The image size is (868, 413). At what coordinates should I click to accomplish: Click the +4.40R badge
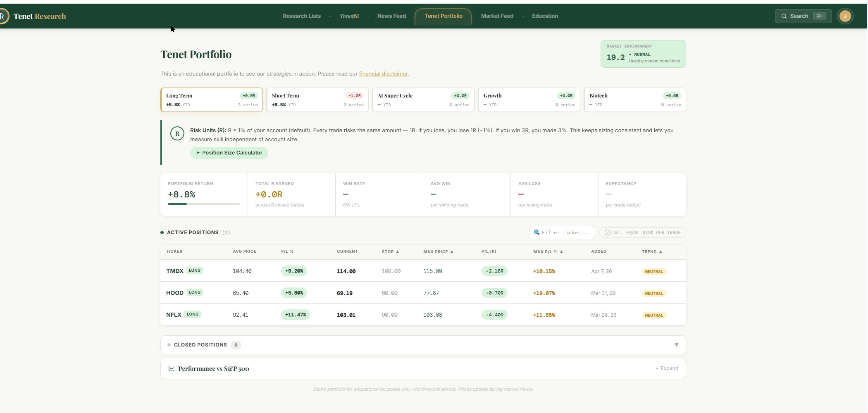(494, 315)
